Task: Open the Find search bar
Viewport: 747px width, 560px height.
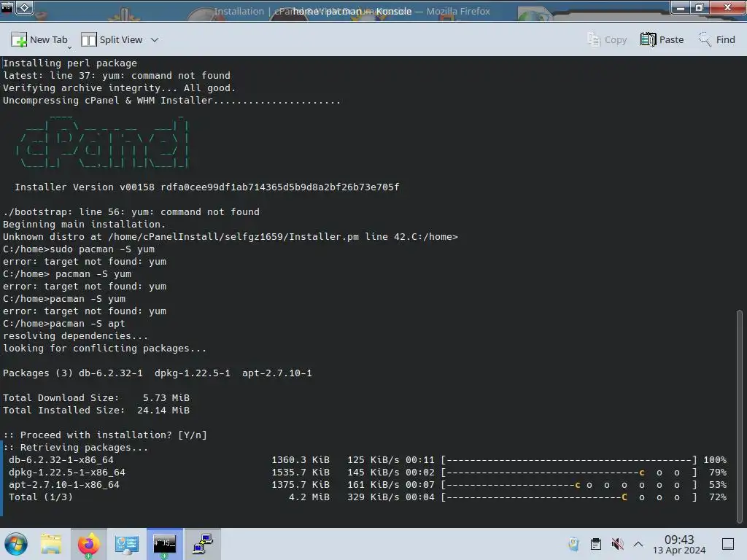Action: click(716, 40)
